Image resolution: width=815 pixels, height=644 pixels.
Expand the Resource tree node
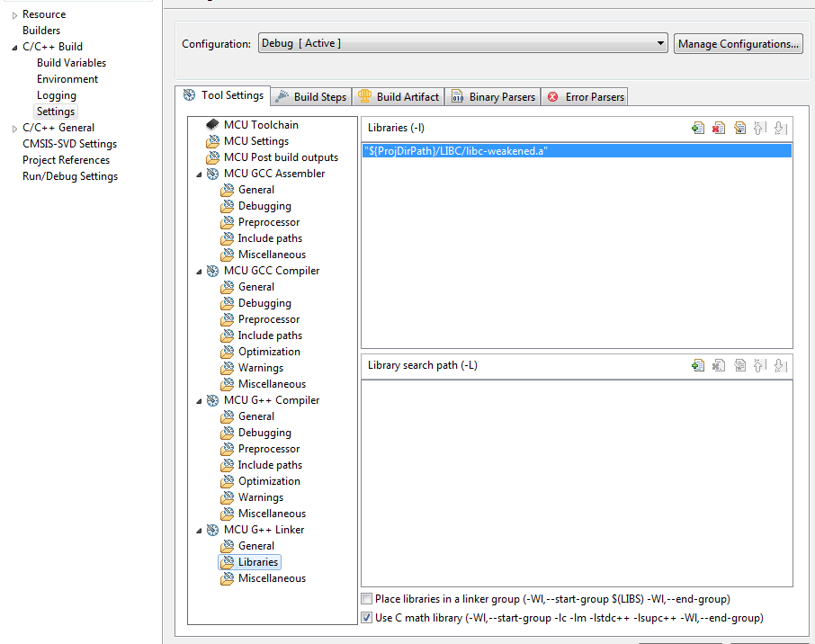pos(14,15)
